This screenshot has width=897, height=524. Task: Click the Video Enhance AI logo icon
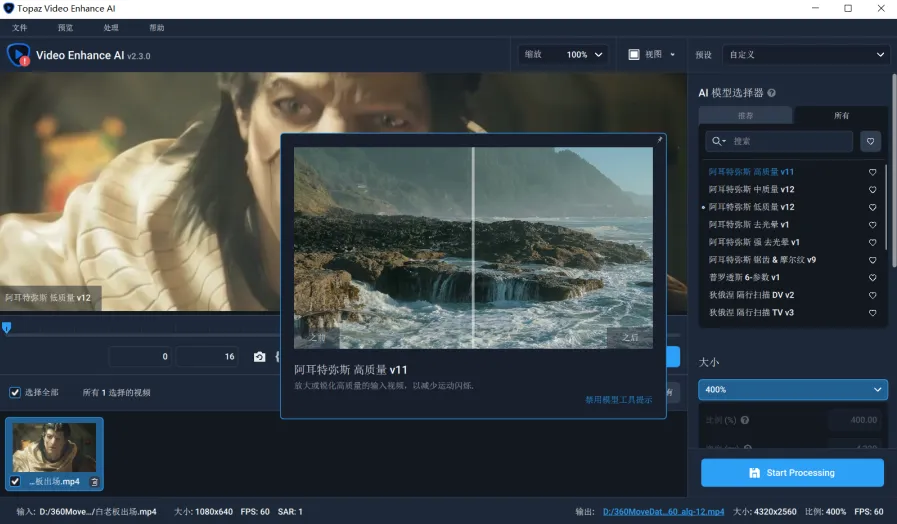point(19,55)
